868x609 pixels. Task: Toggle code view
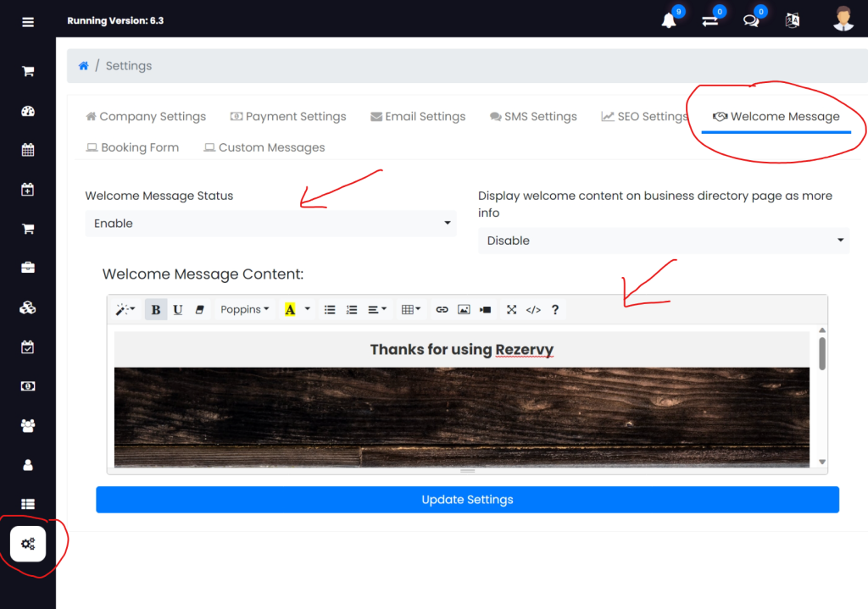click(x=533, y=309)
